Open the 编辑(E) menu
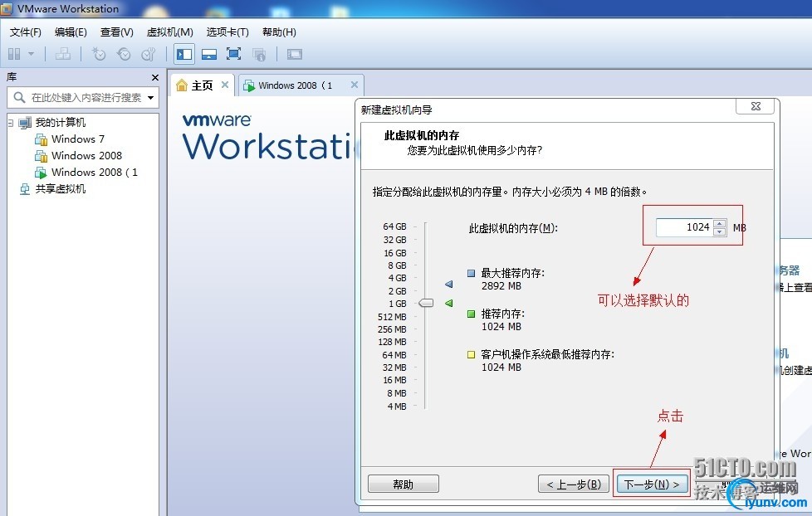 [x=71, y=32]
